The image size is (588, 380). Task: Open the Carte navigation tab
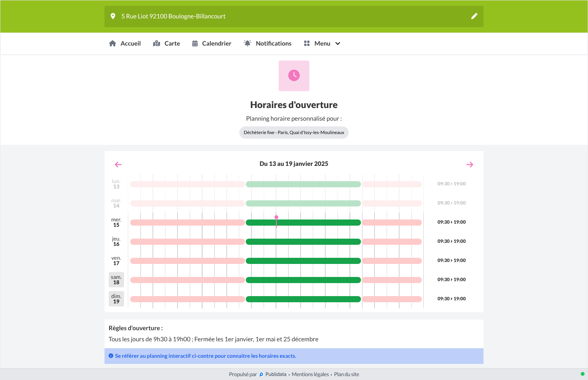click(167, 44)
